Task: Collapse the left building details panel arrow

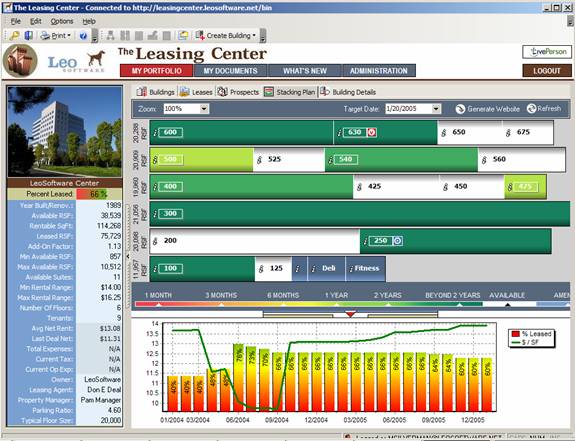Action: [x=128, y=256]
